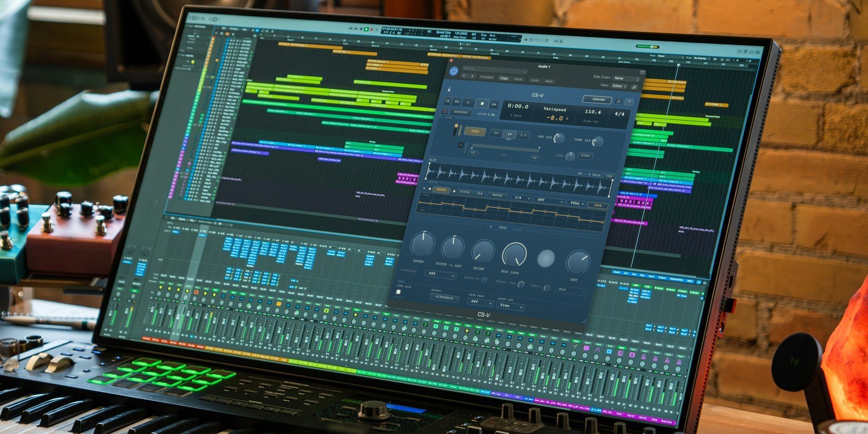Arm the red record button in CS-V

[x=445, y=111]
